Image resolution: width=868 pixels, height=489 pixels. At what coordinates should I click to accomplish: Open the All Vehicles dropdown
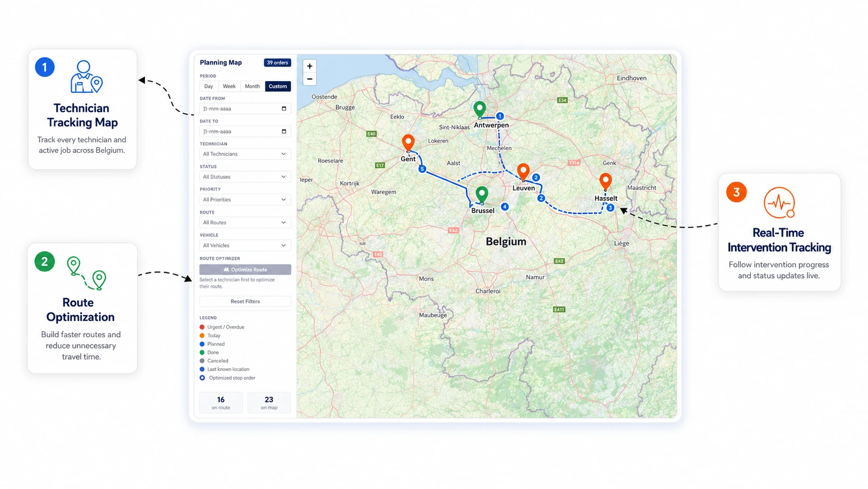point(245,245)
